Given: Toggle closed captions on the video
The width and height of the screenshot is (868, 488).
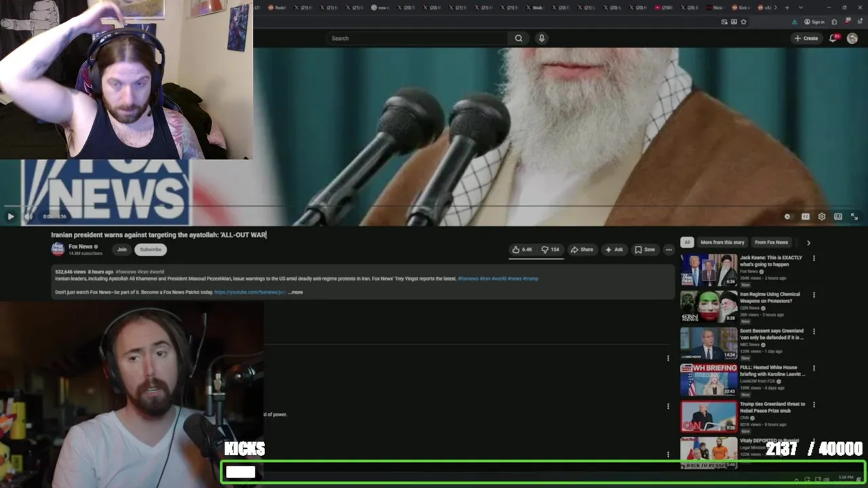Looking at the screenshot, I should [805, 217].
